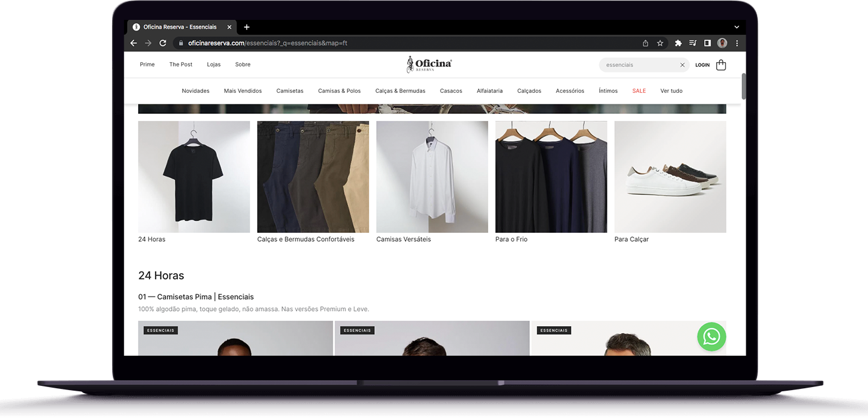Image resolution: width=868 pixels, height=419 pixels.
Task: Open the media control music icon
Action: tap(693, 43)
